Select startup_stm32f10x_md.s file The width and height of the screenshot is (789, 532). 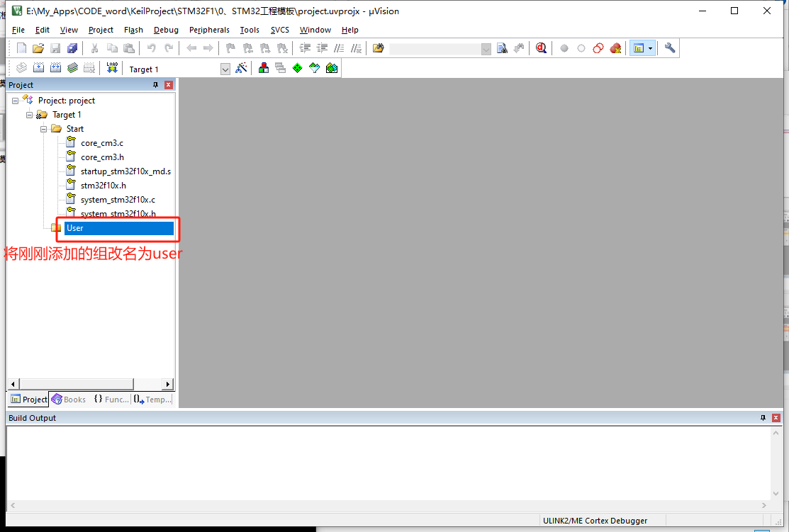pos(125,171)
